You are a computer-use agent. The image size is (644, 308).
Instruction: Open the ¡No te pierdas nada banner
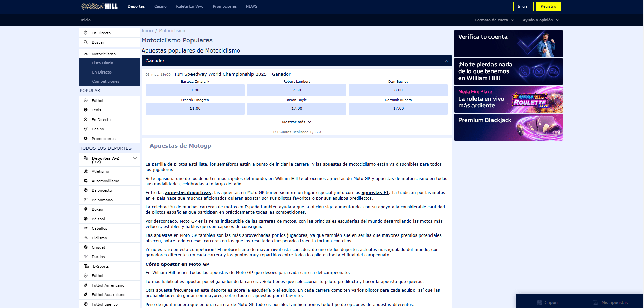click(x=508, y=71)
